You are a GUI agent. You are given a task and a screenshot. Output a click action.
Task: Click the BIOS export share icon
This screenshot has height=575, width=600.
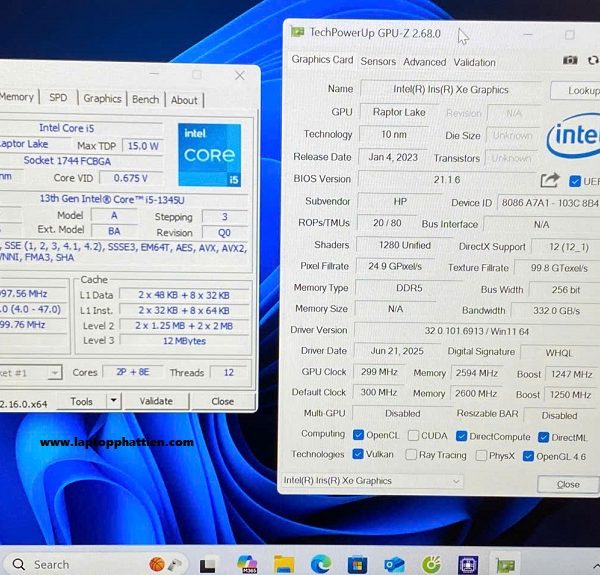pos(549,181)
